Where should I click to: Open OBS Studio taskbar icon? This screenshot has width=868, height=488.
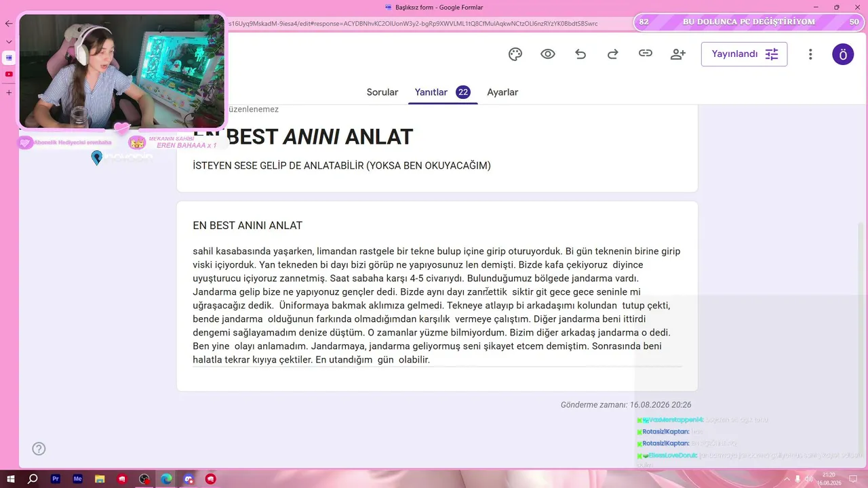[144, 479]
